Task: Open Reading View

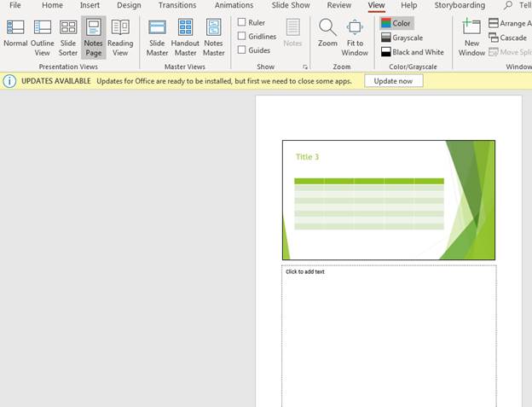Action: coord(120,38)
